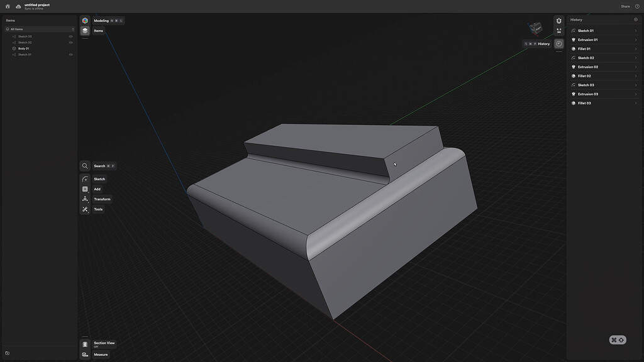
Task: Click the snapping magnet icon
Action: coord(558,20)
